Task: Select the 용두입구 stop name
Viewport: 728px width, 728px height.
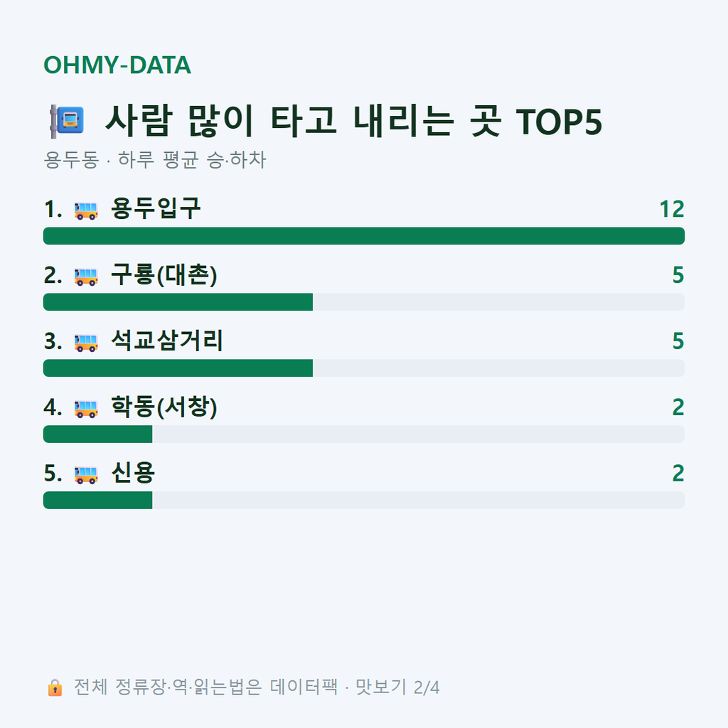Action: tap(156, 208)
